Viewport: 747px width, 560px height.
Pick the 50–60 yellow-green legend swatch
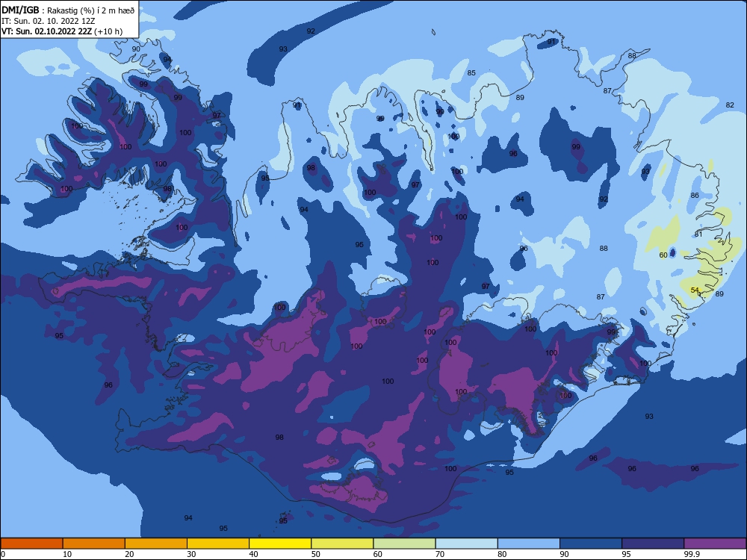point(342,544)
